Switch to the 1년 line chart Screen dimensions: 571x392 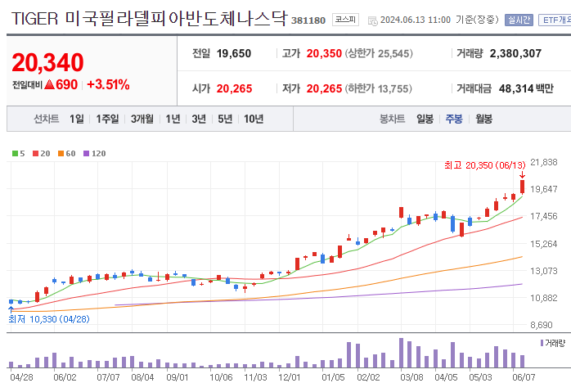point(173,119)
